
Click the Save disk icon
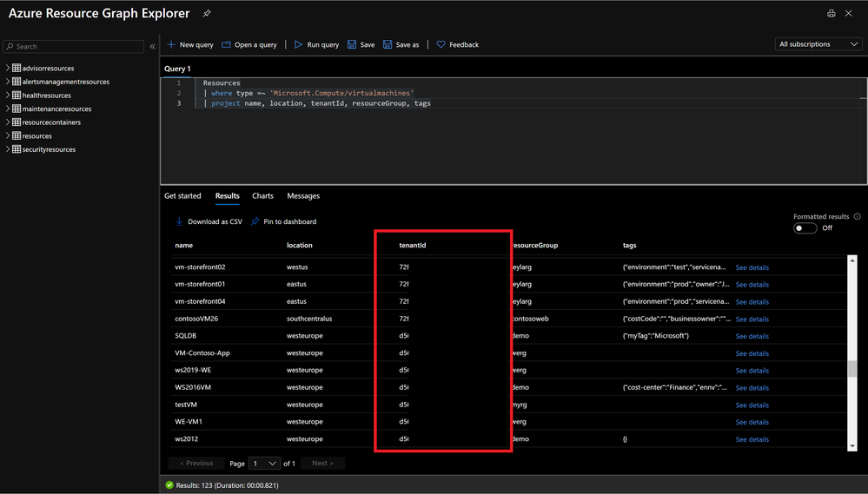click(352, 44)
